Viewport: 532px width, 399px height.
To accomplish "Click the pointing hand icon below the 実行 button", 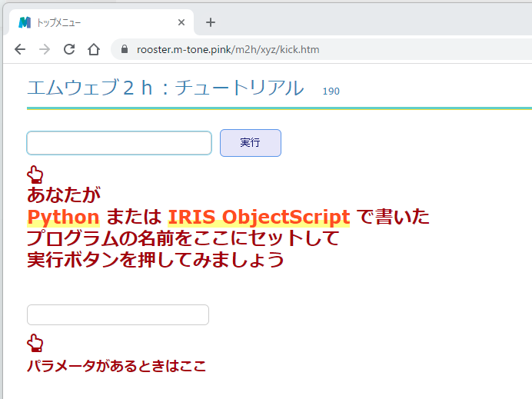I will (35, 175).
